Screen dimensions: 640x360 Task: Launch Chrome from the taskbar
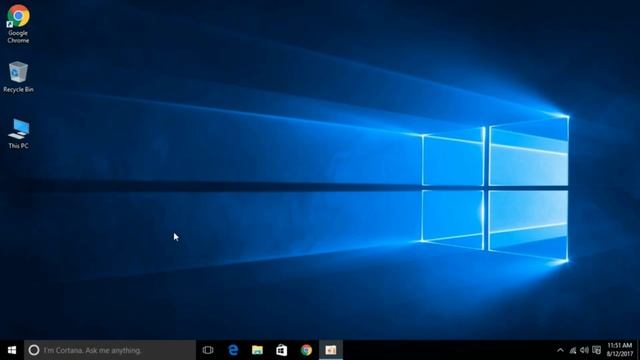(306, 350)
